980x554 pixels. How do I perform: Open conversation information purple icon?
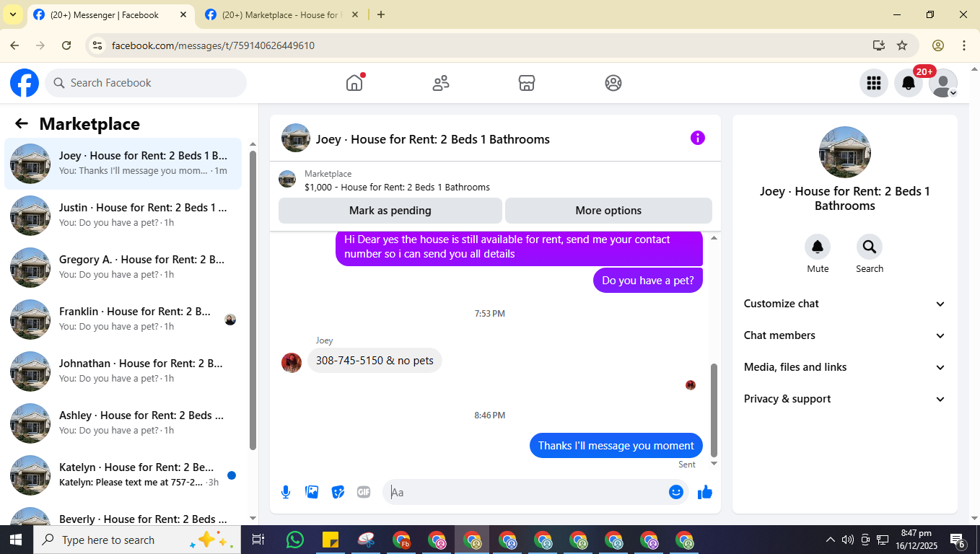pyautogui.click(x=698, y=138)
